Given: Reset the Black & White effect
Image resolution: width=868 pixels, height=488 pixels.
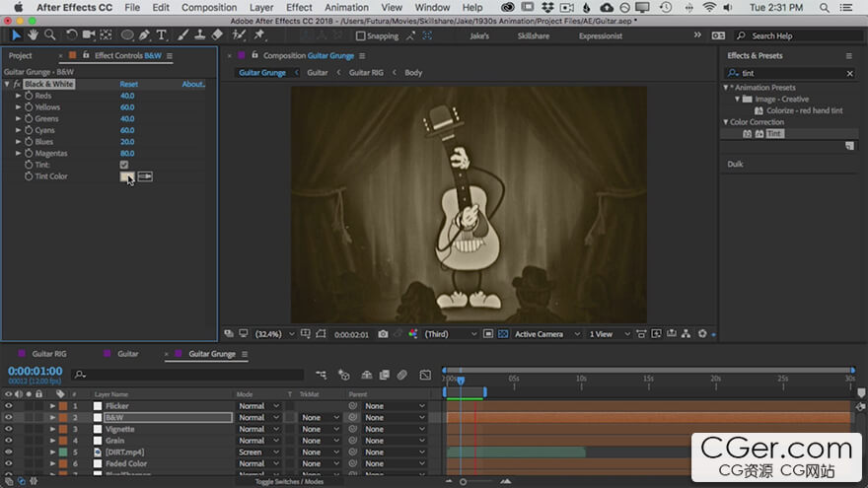Looking at the screenshot, I should (128, 84).
